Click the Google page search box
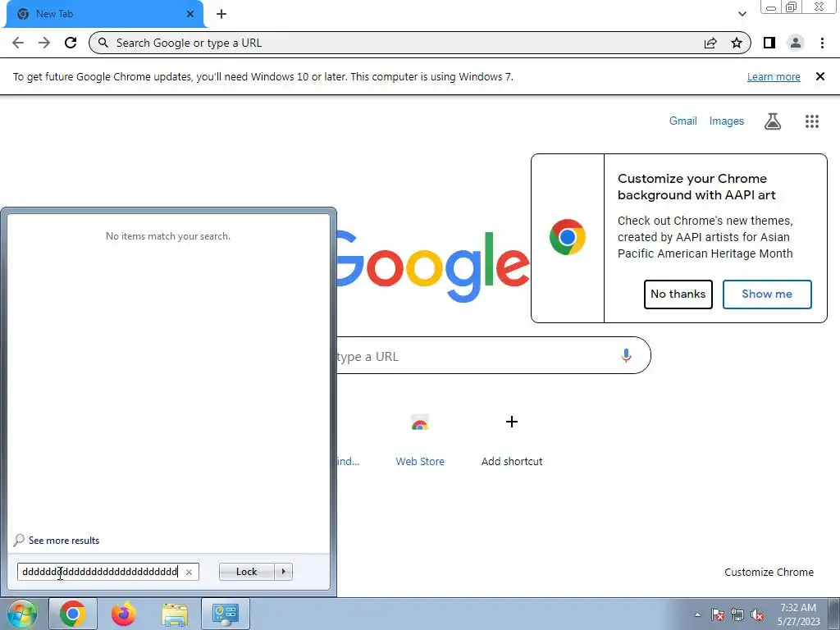 (493, 356)
